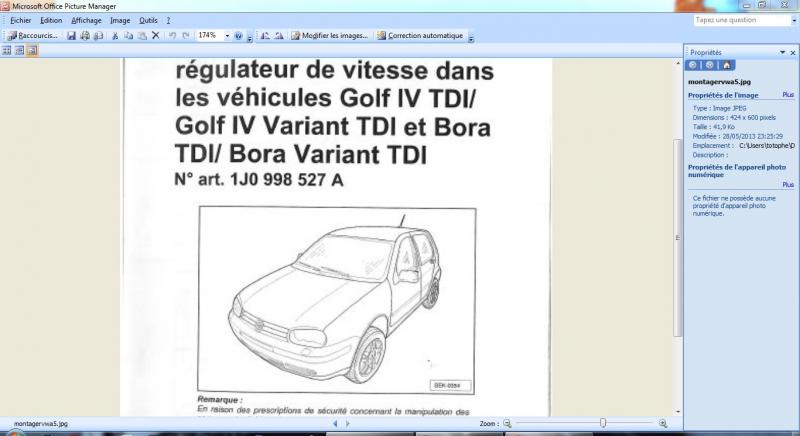The image size is (800, 436).
Task: Select the Emplacement path C:\Users\totophe text
Action: tap(767, 146)
